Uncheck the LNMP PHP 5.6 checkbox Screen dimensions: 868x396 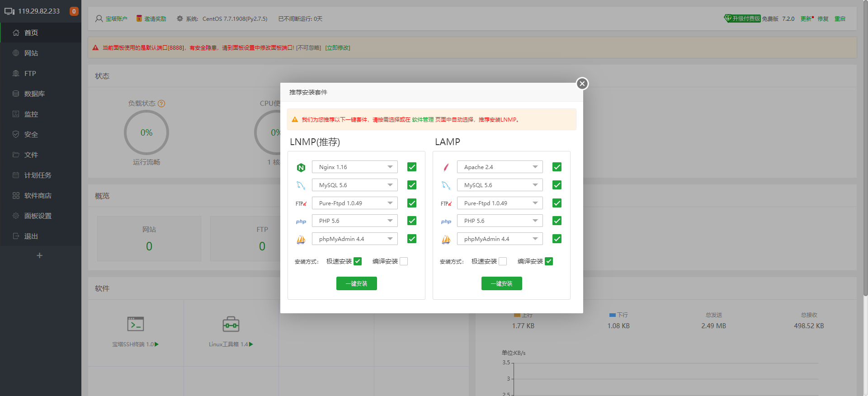point(412,221)
